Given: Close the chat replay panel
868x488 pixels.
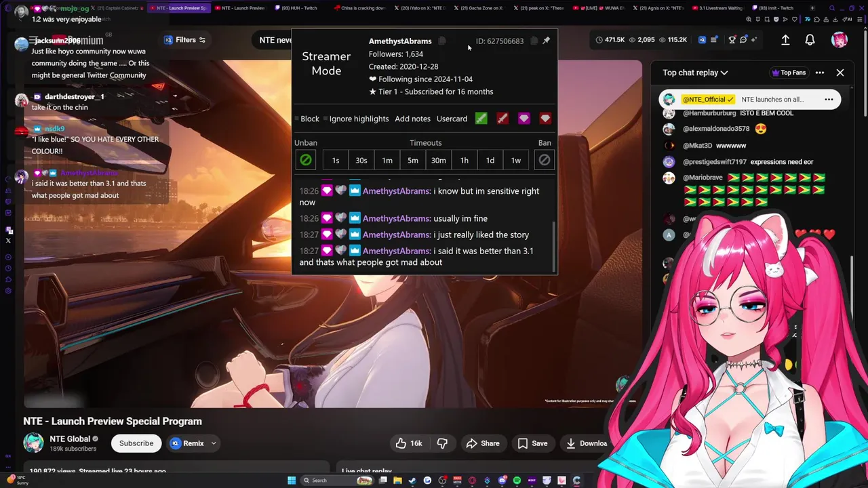Looking at the screenshot, I should pos(840,73).
